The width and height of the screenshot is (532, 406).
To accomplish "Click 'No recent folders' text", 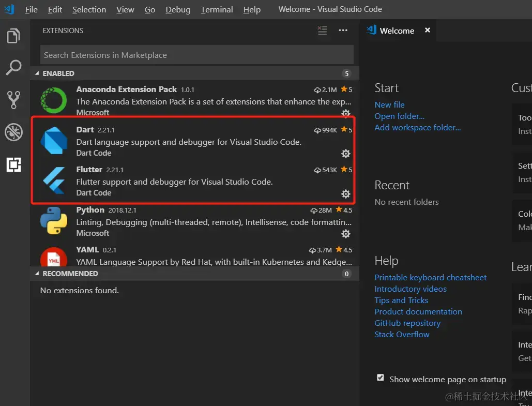I will [x=406, y=202].
